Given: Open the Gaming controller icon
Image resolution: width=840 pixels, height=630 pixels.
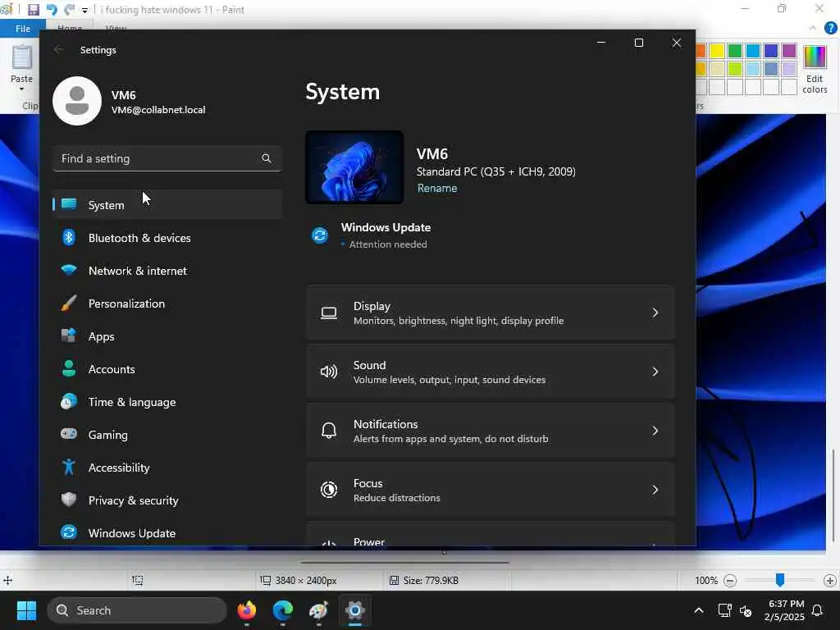Looking at the screenshot, I should point(69,434).
